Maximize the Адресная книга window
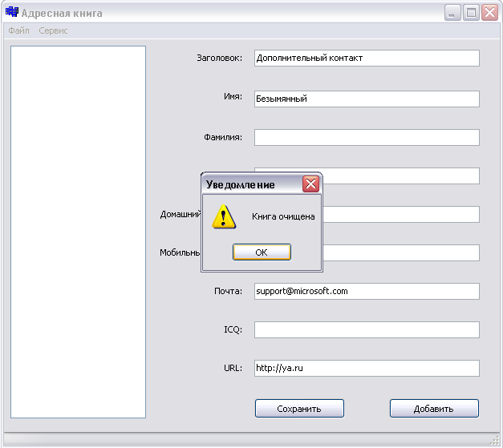The height and width of the screenshot is (448, 503). point(471,13)
